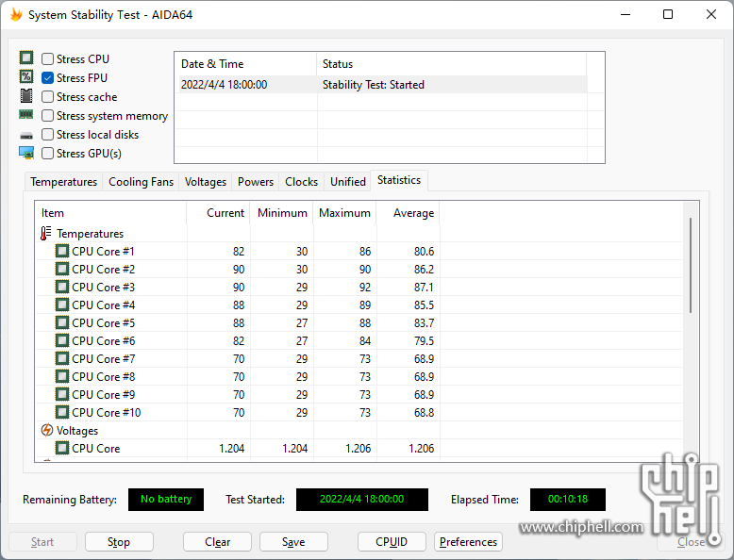
Task: Open the Cooling Fans tab
Action: (141, 182)
